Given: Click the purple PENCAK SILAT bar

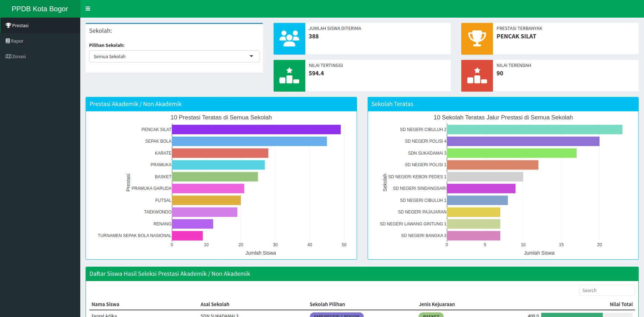Looking at the screenshot, I should pos(256,130).
